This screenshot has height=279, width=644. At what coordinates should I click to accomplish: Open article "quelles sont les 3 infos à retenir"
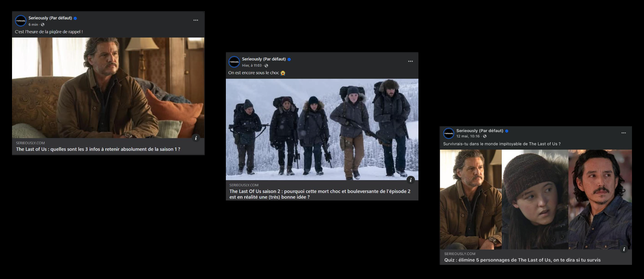98,149
